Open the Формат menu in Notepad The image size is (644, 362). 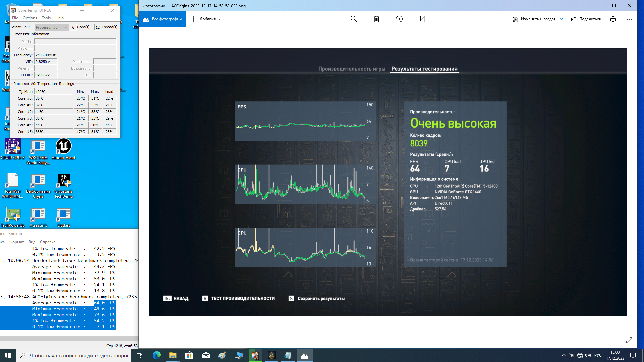coord(16,242)
